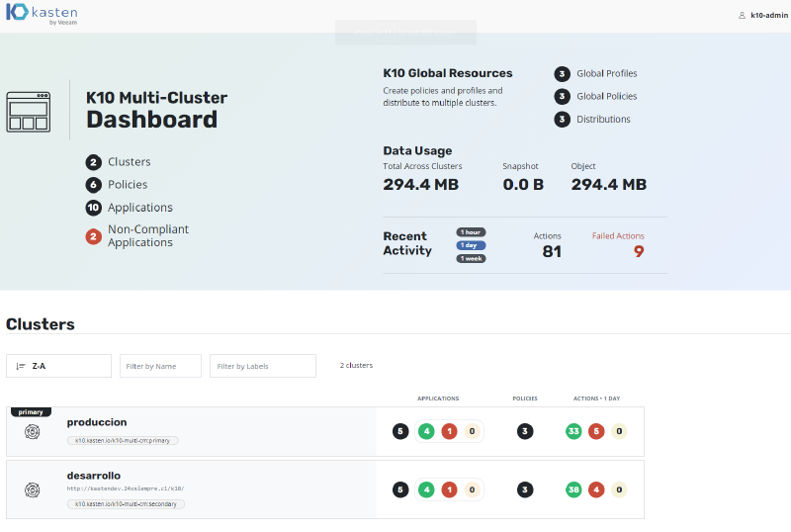Click the 81 Actions value

(552, 251)
